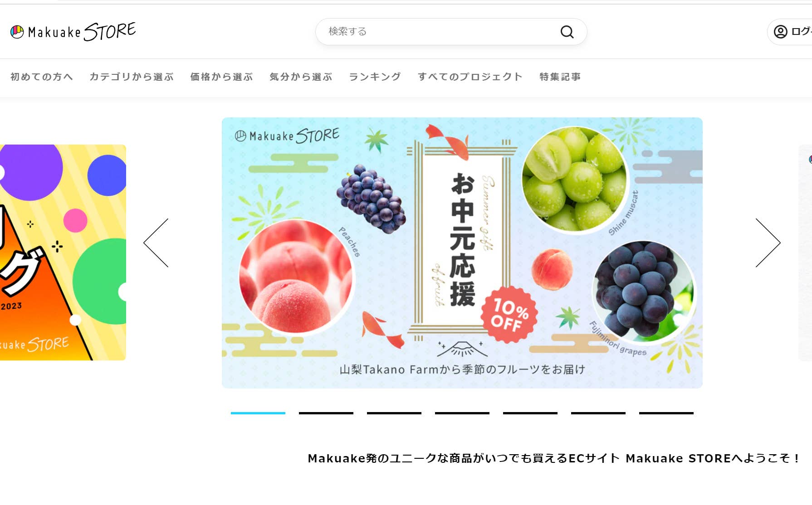Open the お中元応援 fruit banner
The width and height of the screenshot is (812, 505).
(462, 252)
